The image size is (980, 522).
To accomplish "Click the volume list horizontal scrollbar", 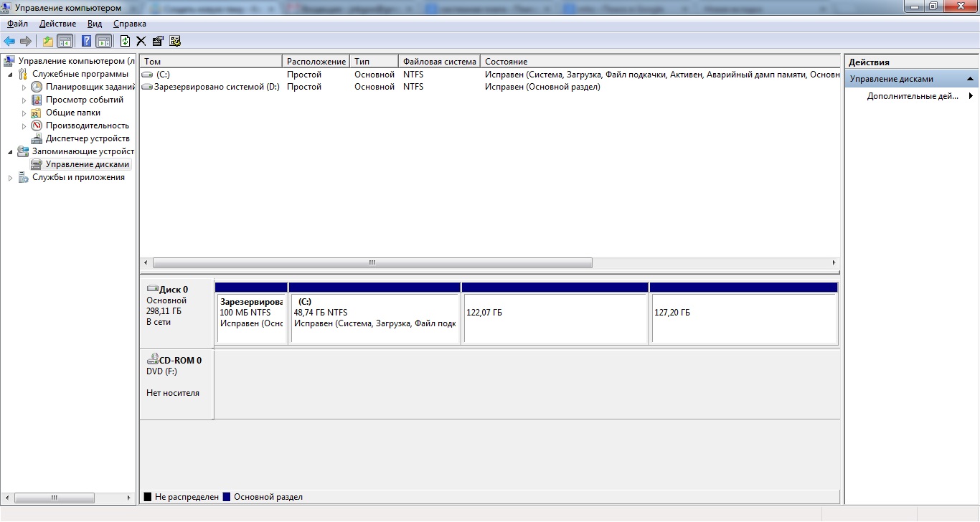I will point(372,263).
